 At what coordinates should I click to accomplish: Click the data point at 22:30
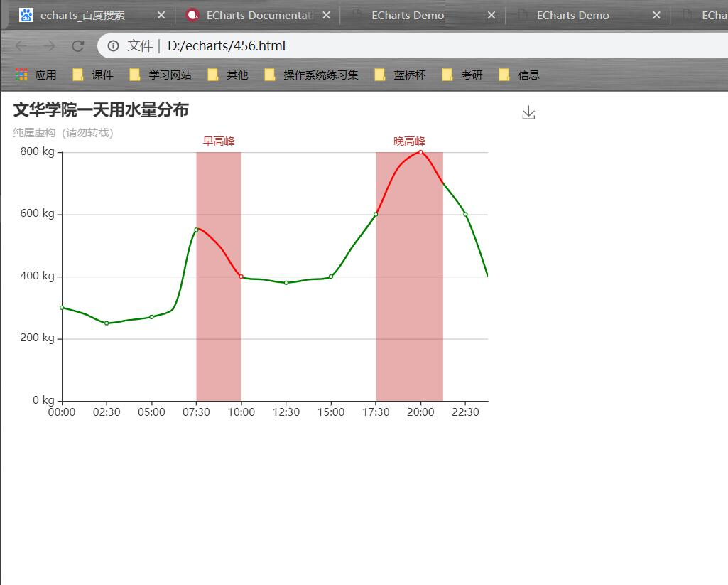tap(465, 214)
